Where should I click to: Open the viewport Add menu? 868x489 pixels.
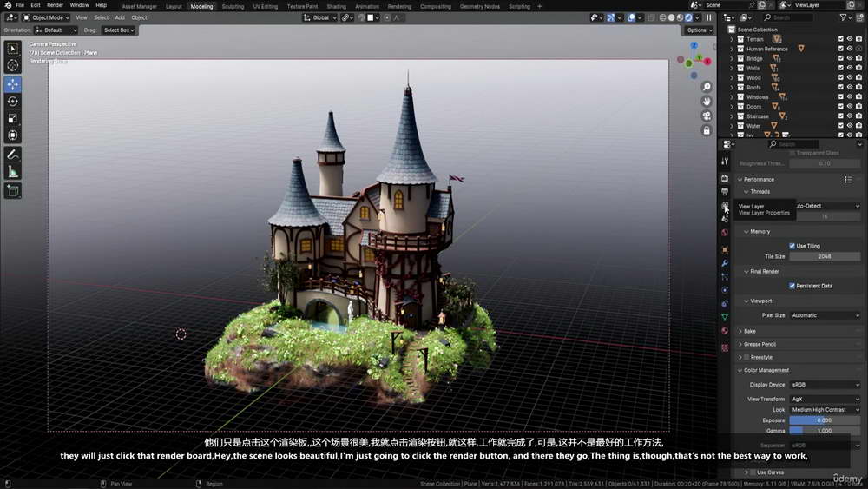click(120, 17)
